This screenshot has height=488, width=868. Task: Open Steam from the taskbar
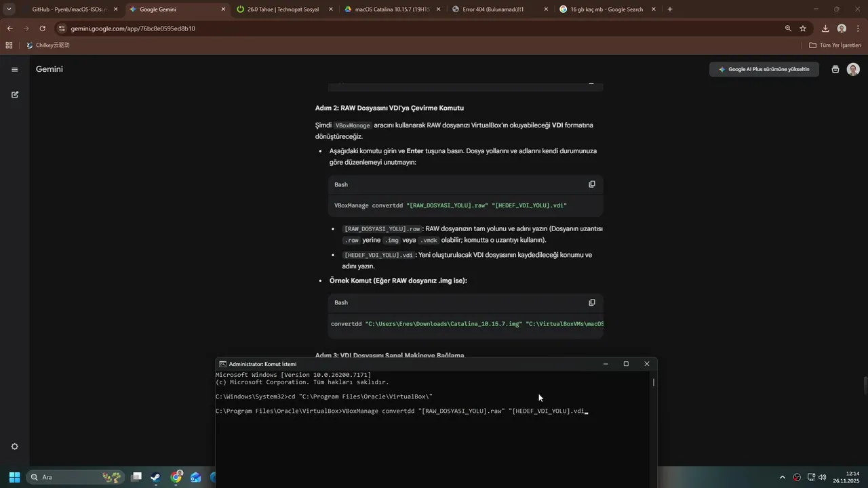[156, 477]
